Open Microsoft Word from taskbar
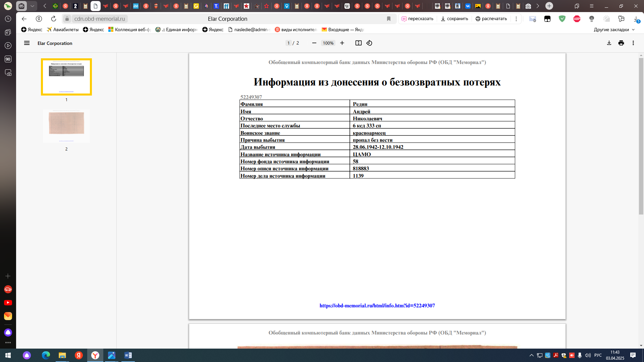 128,355
